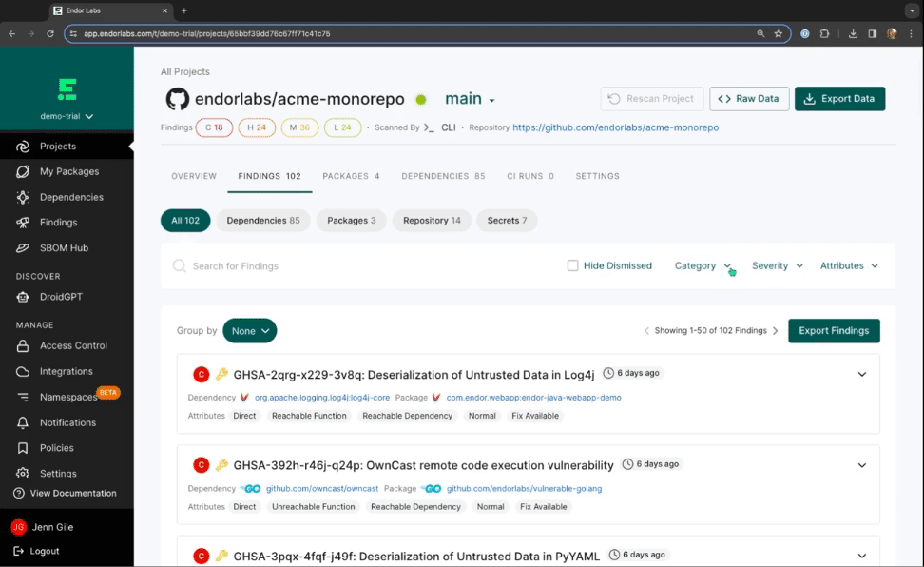Viewport: 924px width, 567px height.
Task: Click the medium M 36 findings badge
Action: pyautogui.click(x=299, y=127)
